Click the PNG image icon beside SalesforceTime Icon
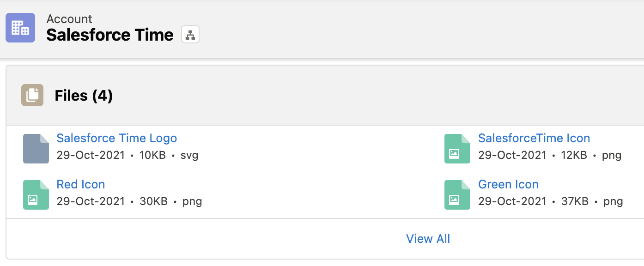 click(457, 148)
